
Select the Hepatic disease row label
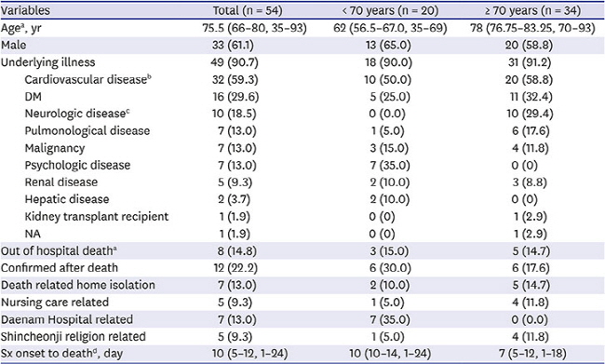[x=67, y=199]
